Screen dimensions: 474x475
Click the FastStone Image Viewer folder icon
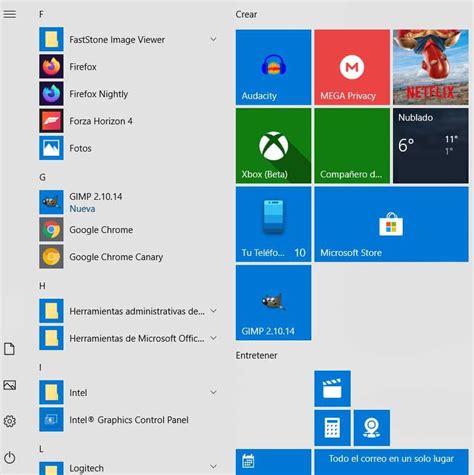51,39
